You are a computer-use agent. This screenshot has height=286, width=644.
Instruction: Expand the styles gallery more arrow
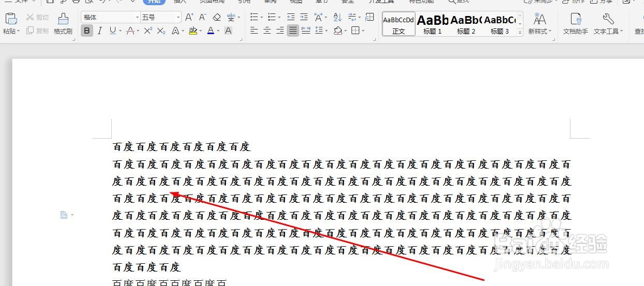pyautogui.click(x=520, y=32)
